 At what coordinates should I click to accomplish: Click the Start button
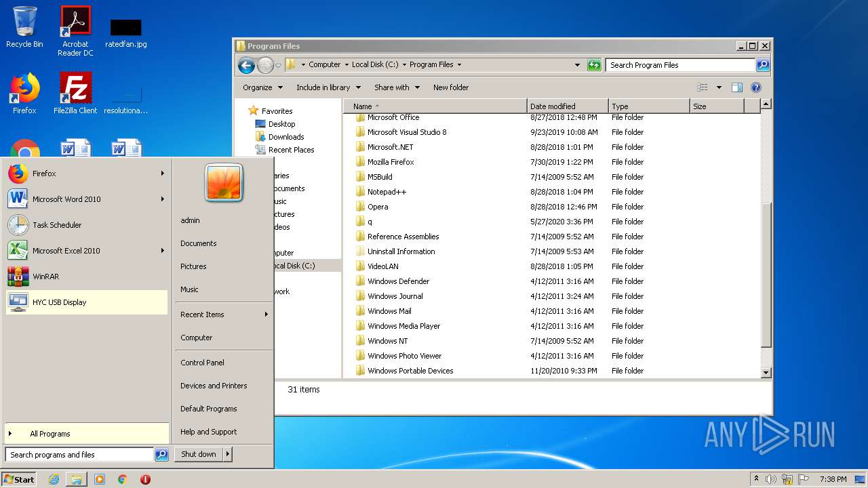pos(19,479)
